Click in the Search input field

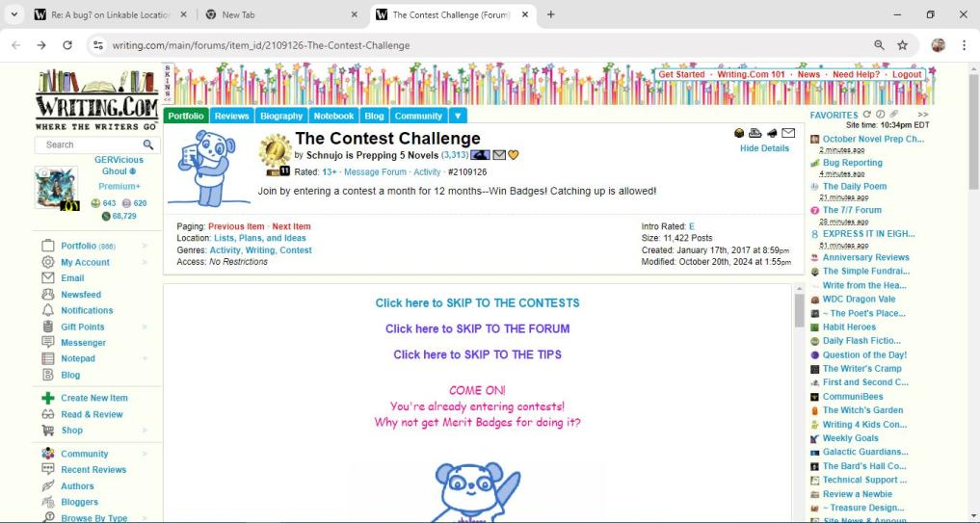[89, 144]
